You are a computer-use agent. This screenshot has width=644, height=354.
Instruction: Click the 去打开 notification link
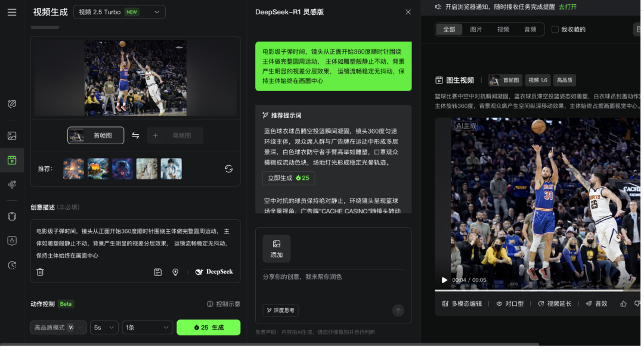coord(567,7)
